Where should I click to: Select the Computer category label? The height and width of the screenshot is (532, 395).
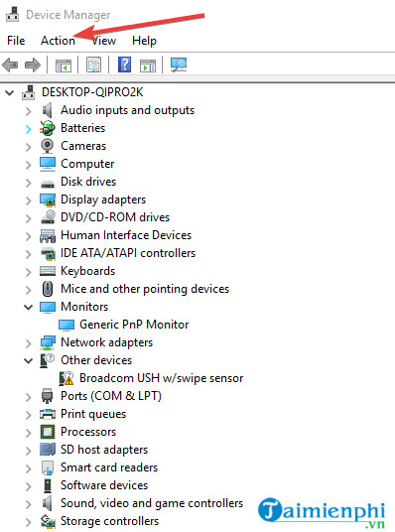[87, 164]
